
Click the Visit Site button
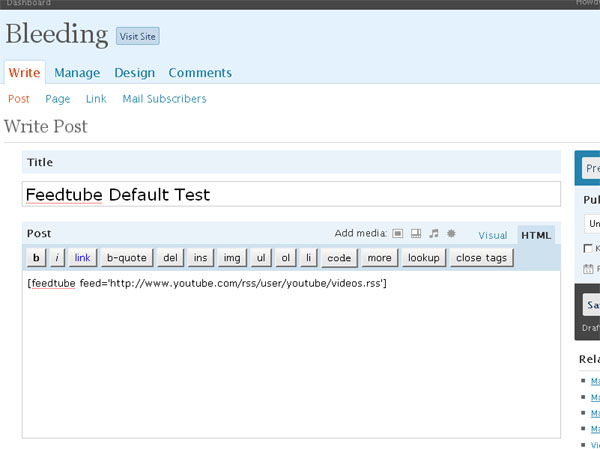click(x=138, y=36)
